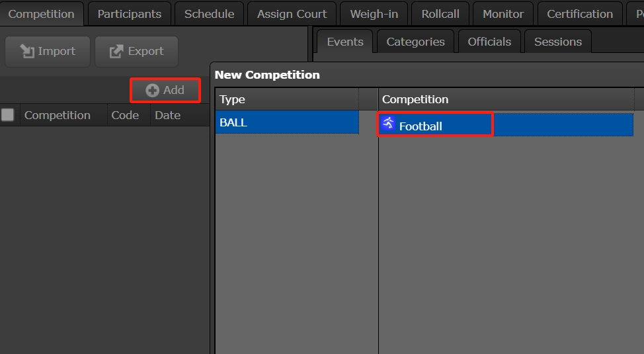Switch to the Certification tab
The height and width of the screenshot is (354, 644).
[580, 14]
